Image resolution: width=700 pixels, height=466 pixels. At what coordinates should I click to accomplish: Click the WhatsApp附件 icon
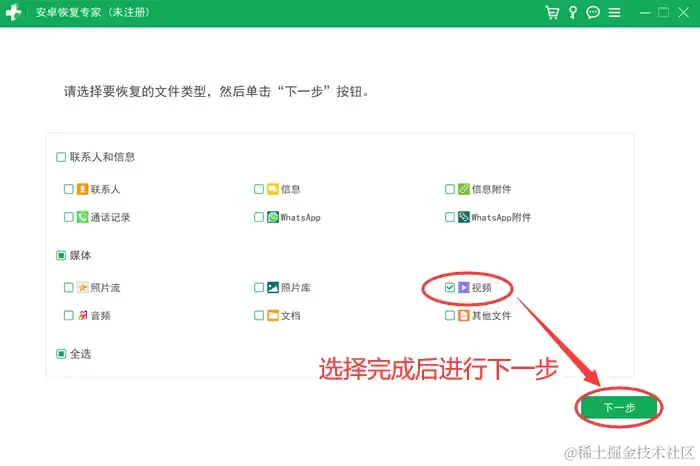point(464,217)
